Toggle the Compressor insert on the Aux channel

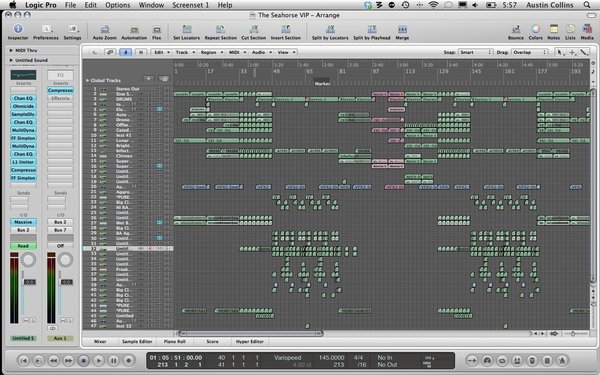(x=60, y=90)
